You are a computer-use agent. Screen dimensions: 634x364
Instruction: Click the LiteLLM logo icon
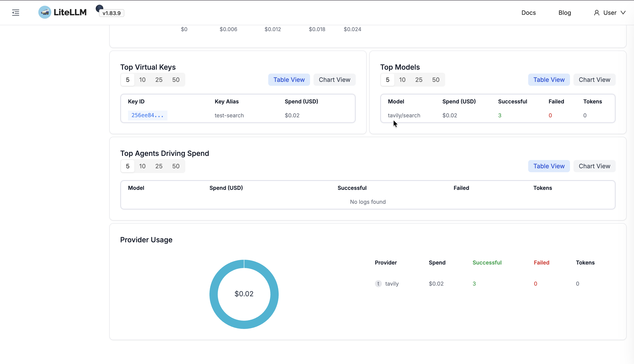[45, 12]
